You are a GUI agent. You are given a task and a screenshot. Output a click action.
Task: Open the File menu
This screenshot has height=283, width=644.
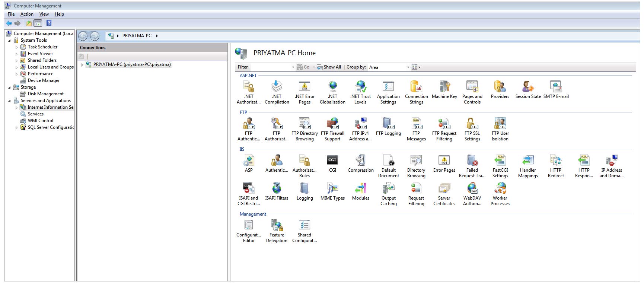click(11, 14)
